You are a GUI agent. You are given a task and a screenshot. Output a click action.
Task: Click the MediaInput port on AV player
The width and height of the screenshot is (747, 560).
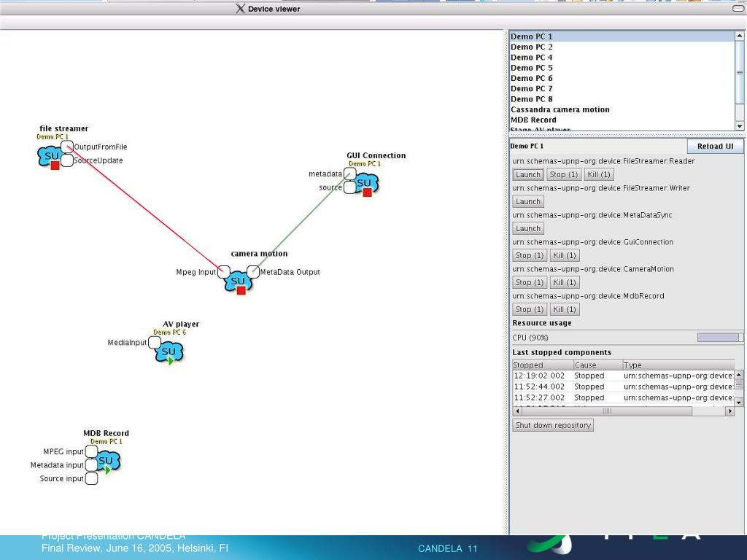coord(155,343)
